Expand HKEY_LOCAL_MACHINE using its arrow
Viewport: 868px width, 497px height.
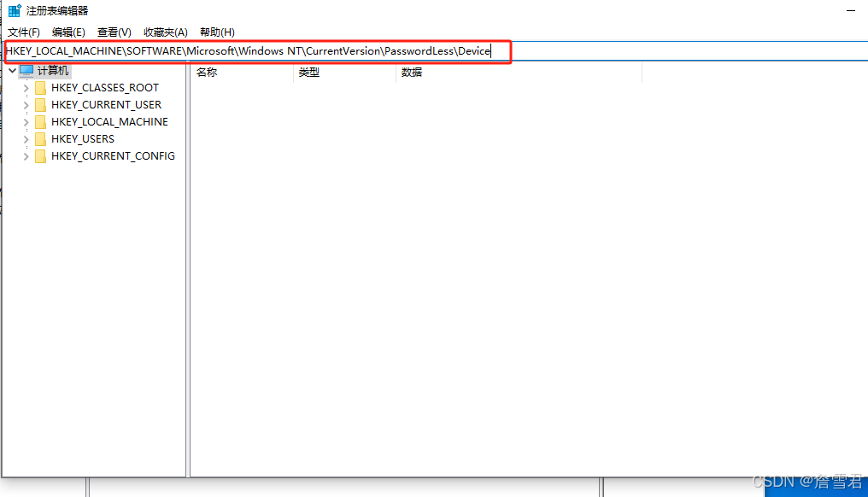click(x=26, y=121)
